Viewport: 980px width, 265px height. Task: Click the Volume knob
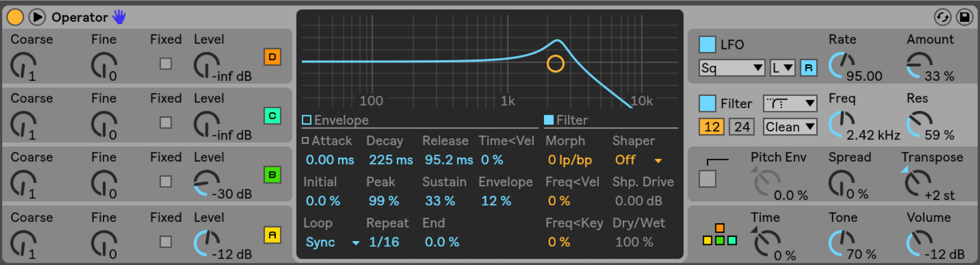(919, 243)
